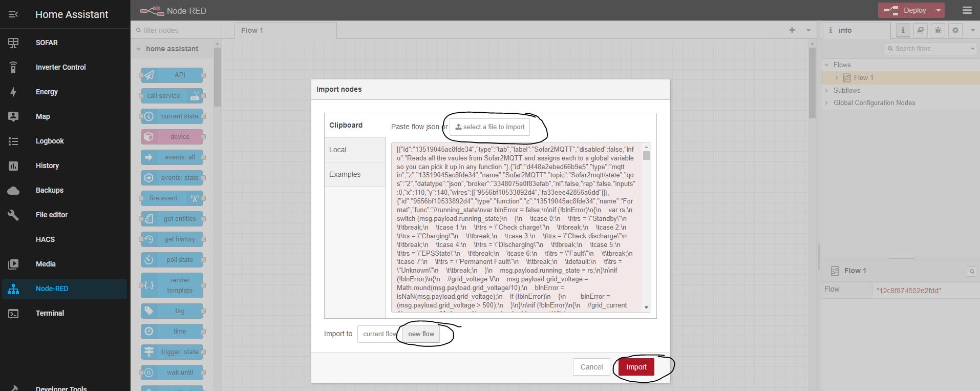Viewport: 980px width, 391px height.
Task: Open the Deploy options dropdown arrow
Action: pyautogui.click(x=939, y=10)
